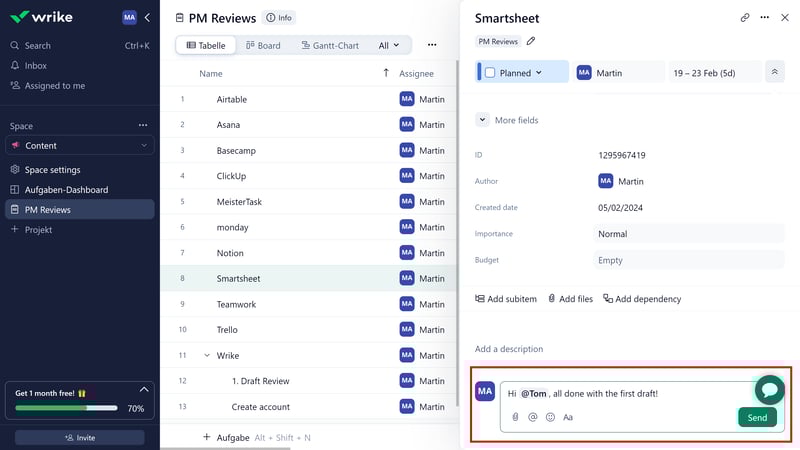This screenshot has width=800, height=450.
Task: Switch to the Gantt-Chart view tab
Action: (330, 45)
